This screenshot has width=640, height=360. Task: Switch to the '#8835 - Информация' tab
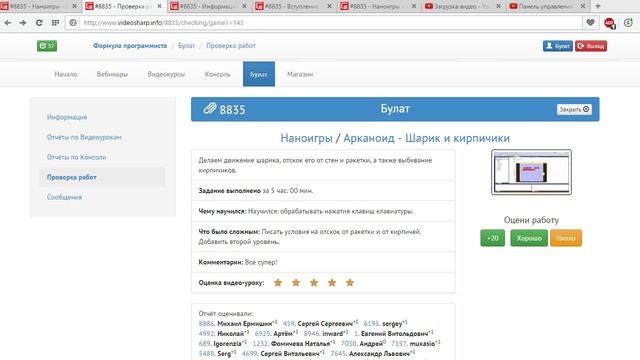[208, 6]
